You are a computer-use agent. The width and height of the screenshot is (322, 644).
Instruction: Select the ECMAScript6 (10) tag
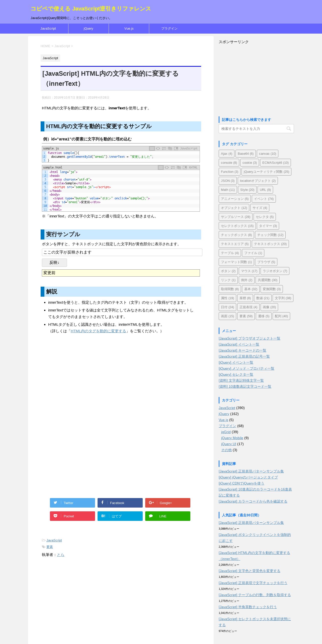pos(275,163)
